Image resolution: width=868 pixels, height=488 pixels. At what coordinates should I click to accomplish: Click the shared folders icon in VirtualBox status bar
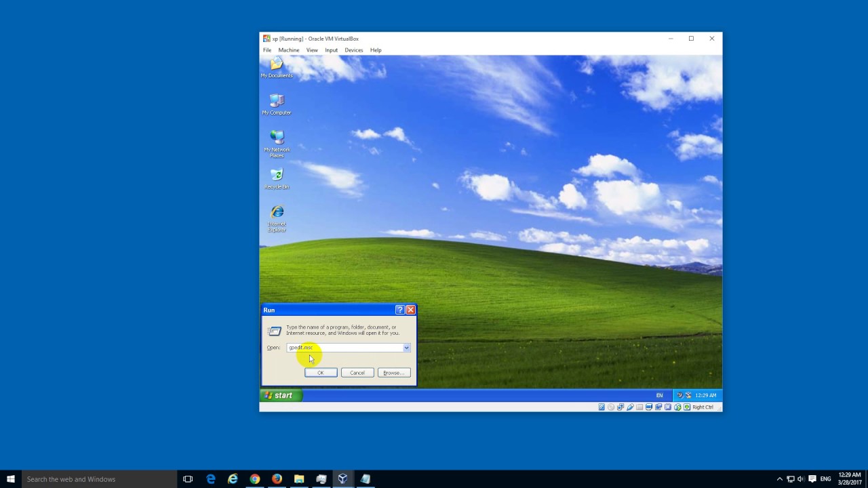(639, 407)
